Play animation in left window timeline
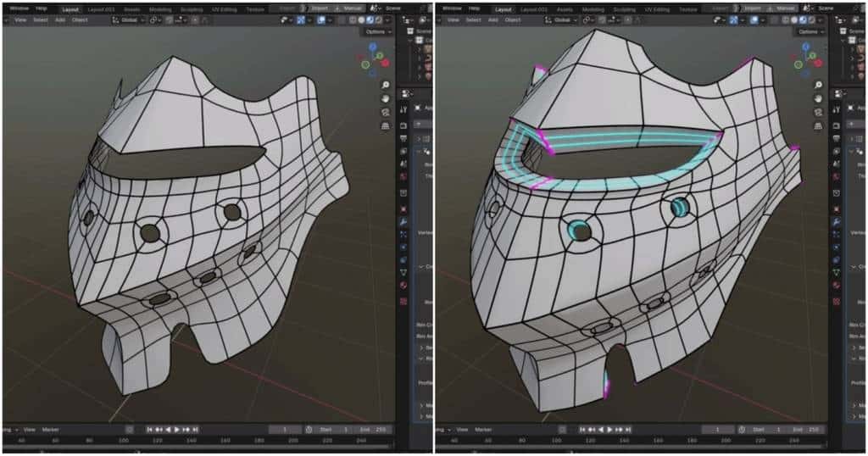This screenshot has height=456, width=868. (177, 430)
